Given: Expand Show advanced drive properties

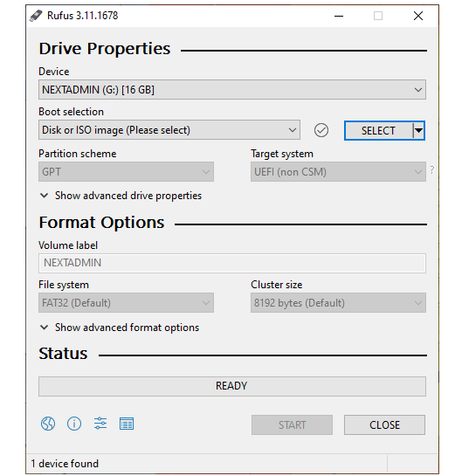Looking at the screenshot, I should coord(121,196).
